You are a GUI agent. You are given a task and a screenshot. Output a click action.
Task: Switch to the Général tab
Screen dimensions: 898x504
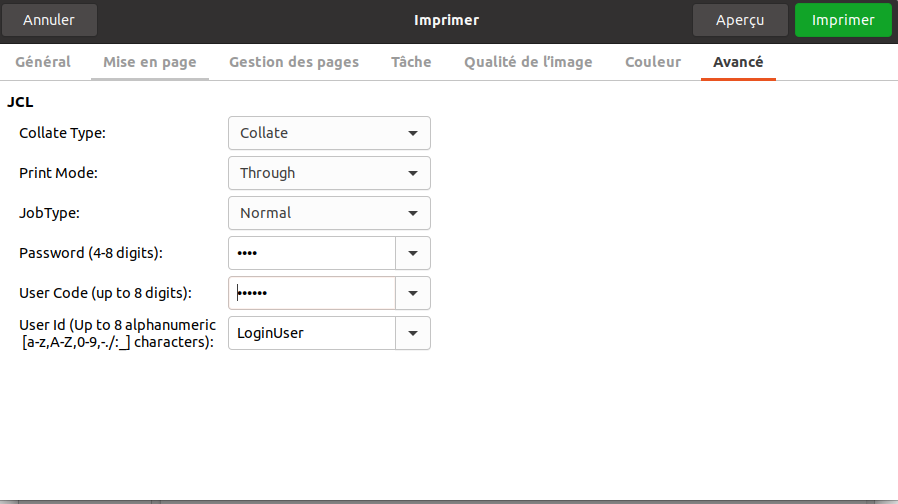point(43,62)
